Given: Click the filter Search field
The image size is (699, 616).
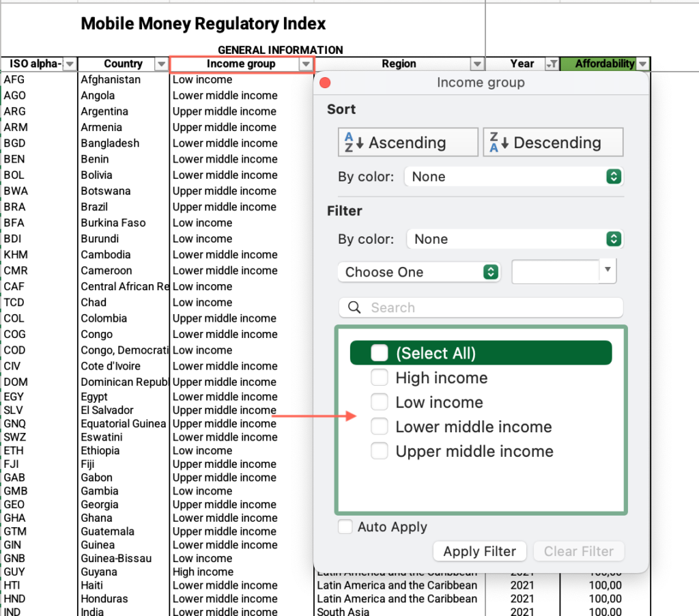Looking at the screenshot, I should [x=481, y=307].
